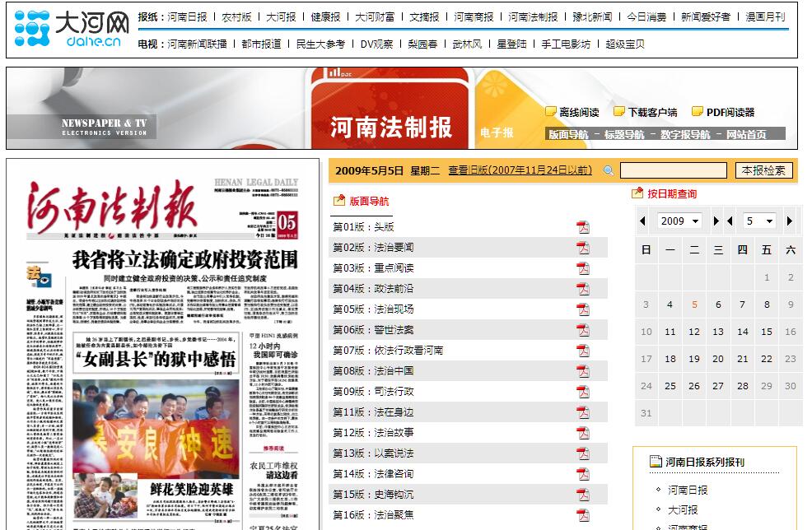The height and width of the screenshot is (530, 812).
Task: Select day 12 in the calendar
Action: pyautogui.click(x=694, y=332)
